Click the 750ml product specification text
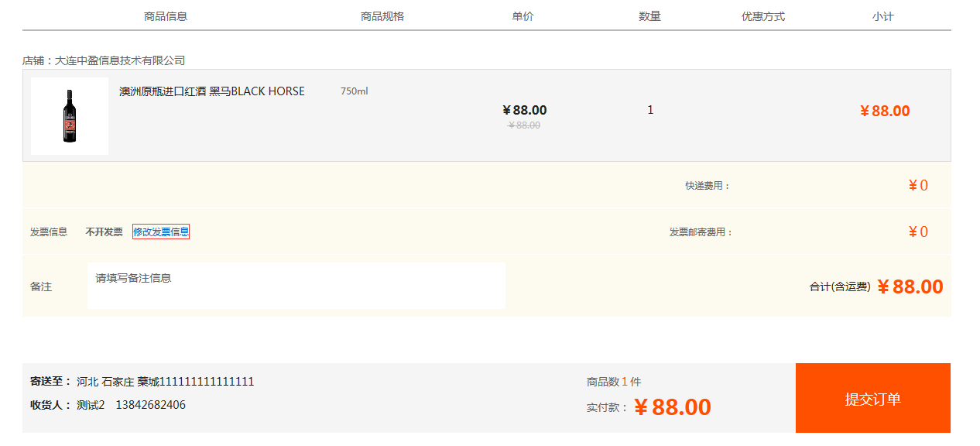Image resolution: width=980 pixels, height=446 pixels. click(354, 91)
